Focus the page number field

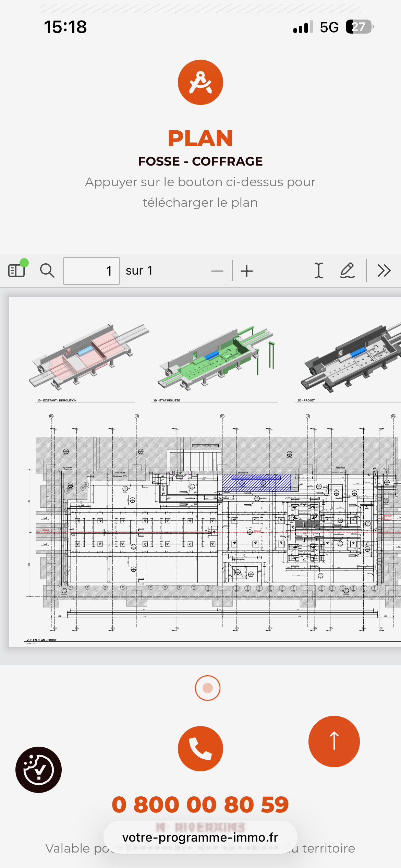click(92, 271)
